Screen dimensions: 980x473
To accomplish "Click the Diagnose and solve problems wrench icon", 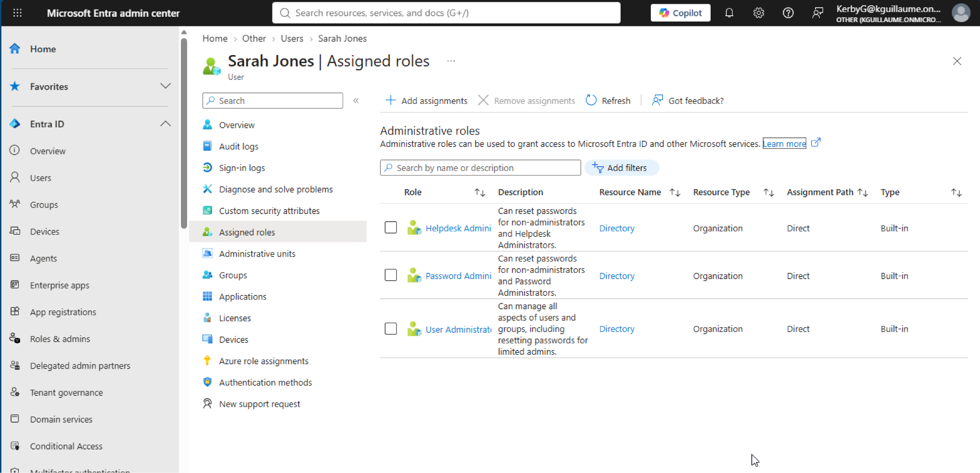I will (x=207, y=189).
